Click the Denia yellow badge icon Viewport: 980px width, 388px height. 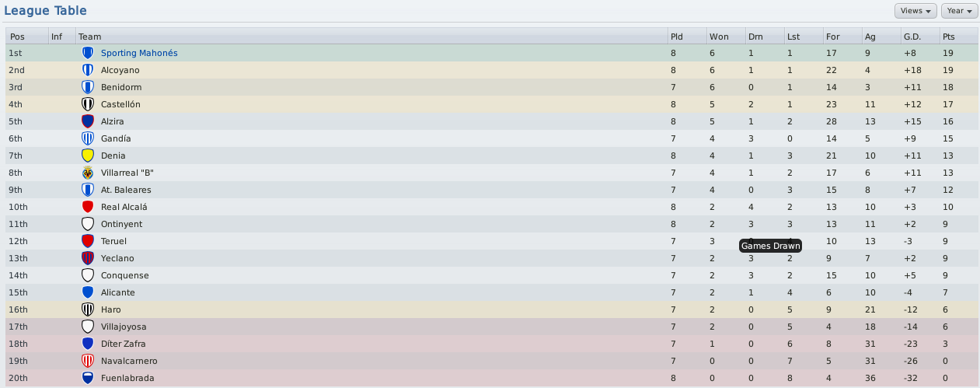coord(87,156)
